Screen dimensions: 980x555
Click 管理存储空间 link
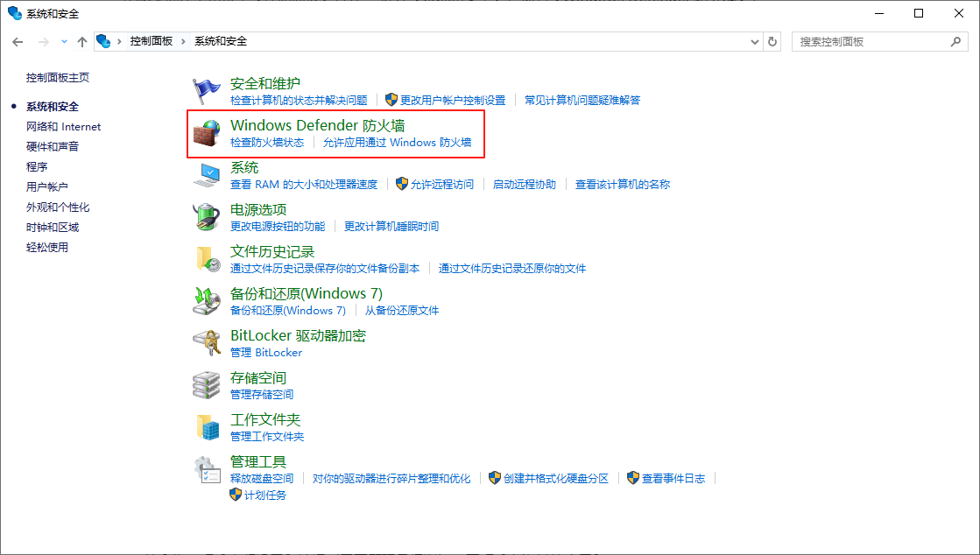click(x=262, y=395)
